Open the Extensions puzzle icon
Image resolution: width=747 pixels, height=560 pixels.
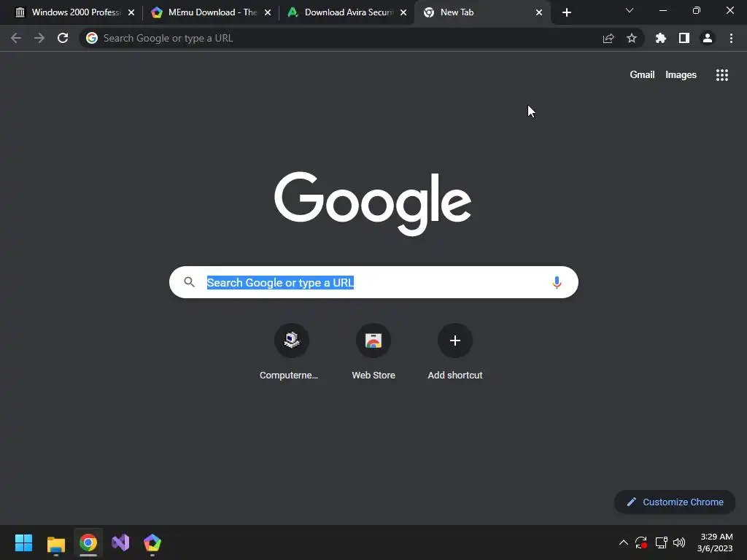(661, 38)
